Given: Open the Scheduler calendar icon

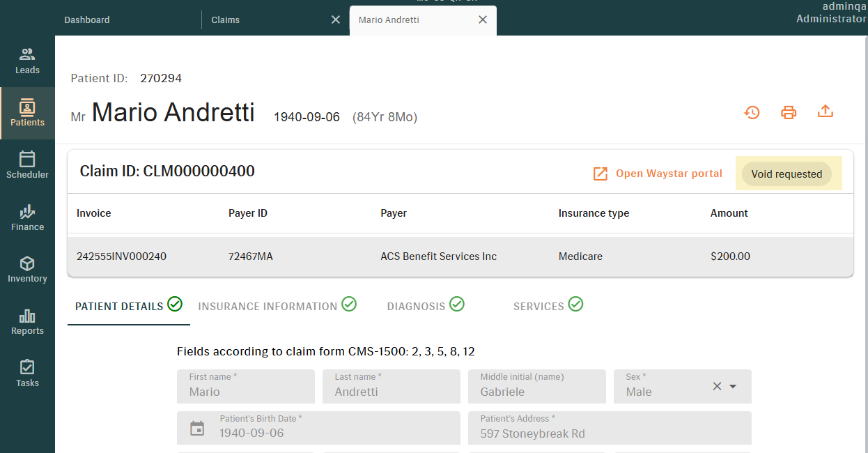Looking at the screenshot, I should pos(27,159).
